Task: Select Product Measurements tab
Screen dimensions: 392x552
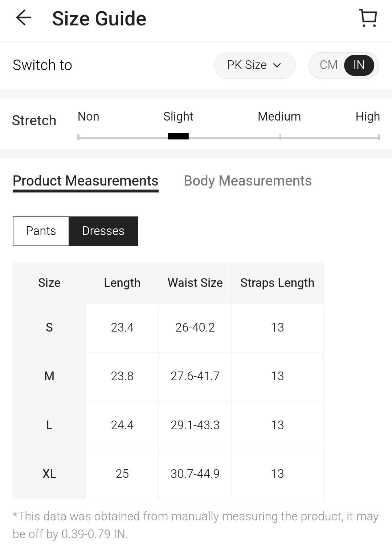Action: point(86,181)
